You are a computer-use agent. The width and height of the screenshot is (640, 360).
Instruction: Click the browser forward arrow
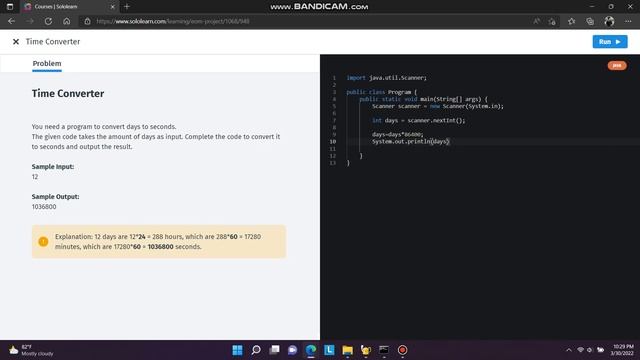[x=30, y=21]
